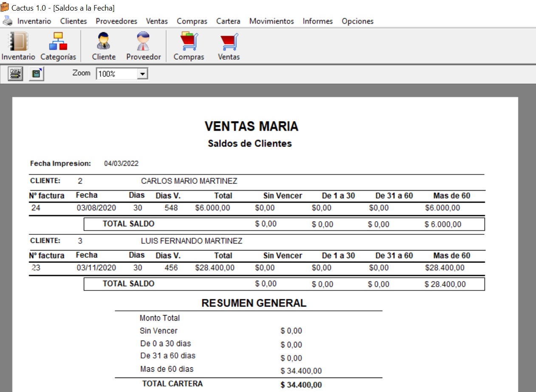Open the Proveedores menu

pyautogui.click(x=116, y=21)
